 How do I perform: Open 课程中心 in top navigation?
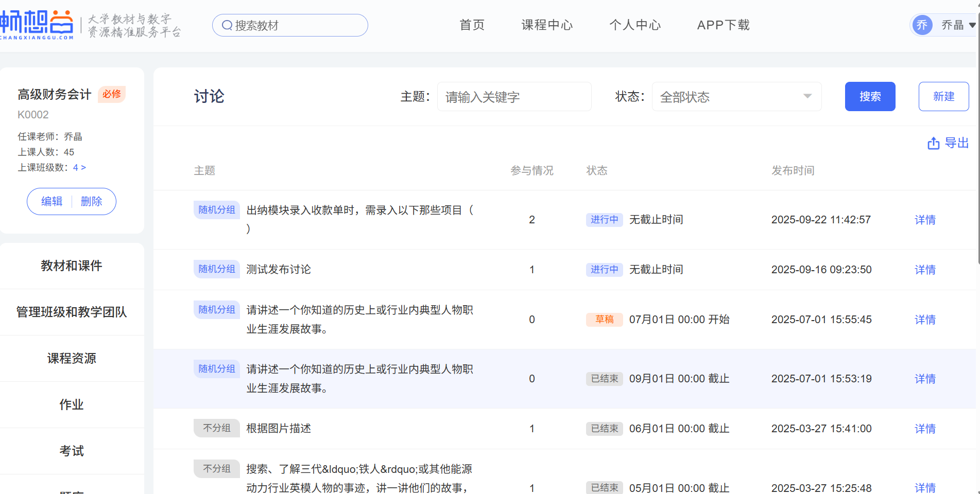[547, 25]
